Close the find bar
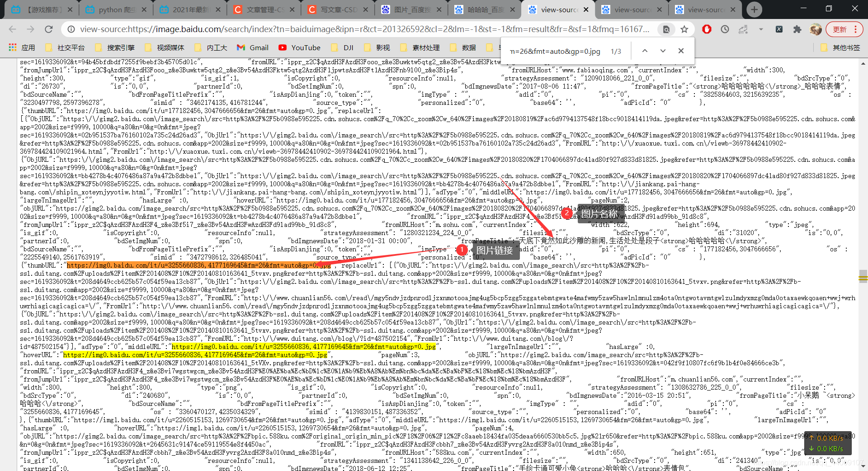 pos(681,51)
